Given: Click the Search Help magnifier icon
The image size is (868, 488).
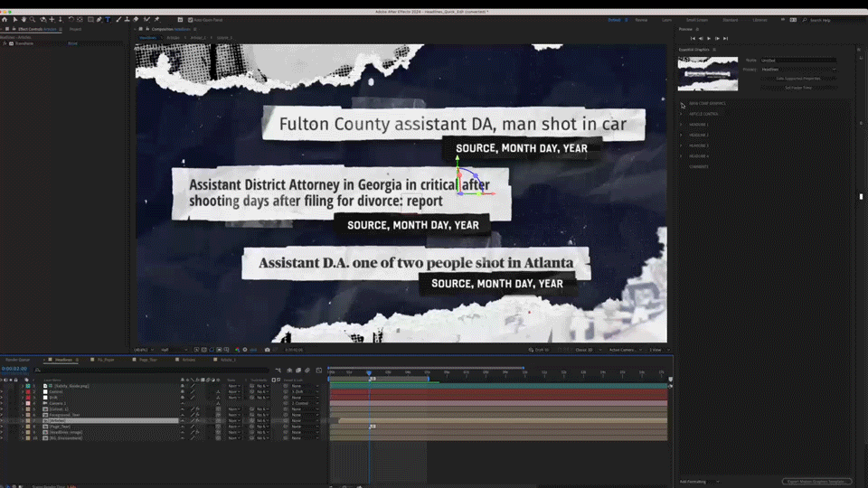Looking at the screenshot, I should [x=805, y=20].
